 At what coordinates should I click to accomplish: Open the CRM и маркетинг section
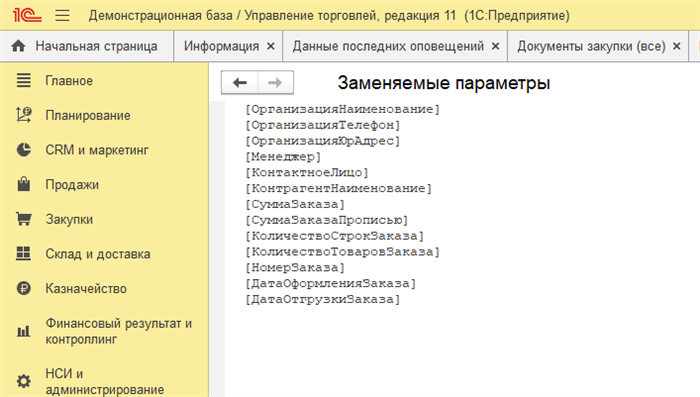pyautogui.click(x=97, y=150)
